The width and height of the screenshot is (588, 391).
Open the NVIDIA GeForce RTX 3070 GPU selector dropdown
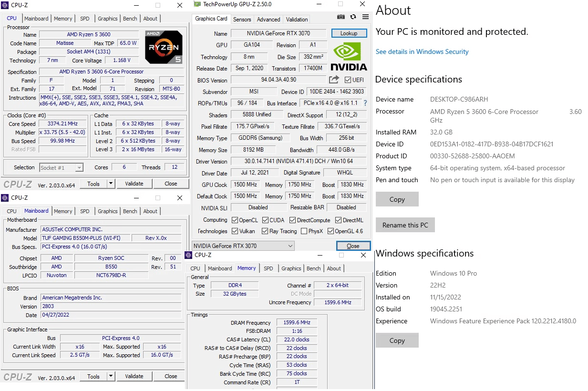[243, 246]
